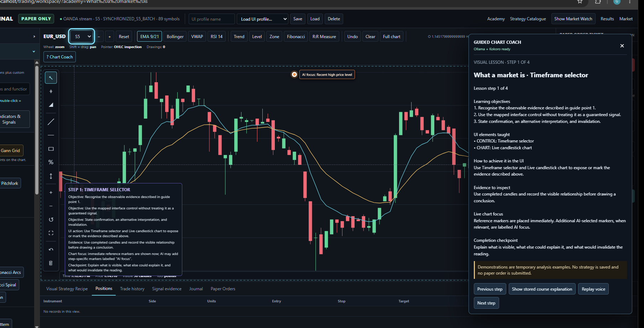Click the left panel vertical scrollbar
Image resolution: width=644 pixels, height=328 pixels.
pos(37,130)
